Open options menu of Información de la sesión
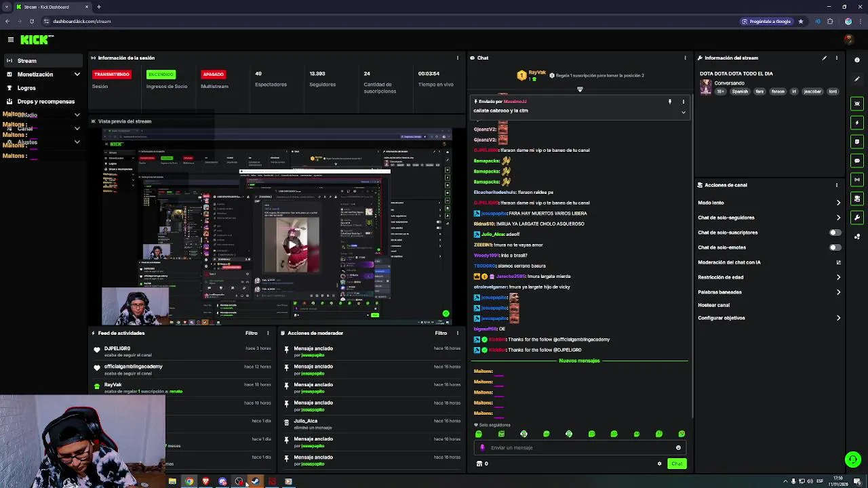This screenshot has width=868, height=488. 458,58
